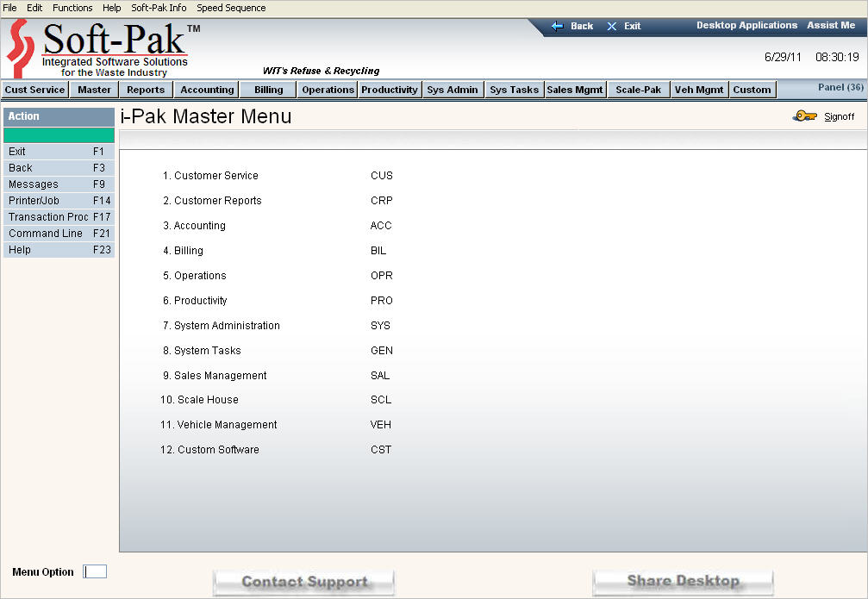
Task: Open the Soft-Pak Info menu
Action: pyautogui.click(x=159, y=8)
